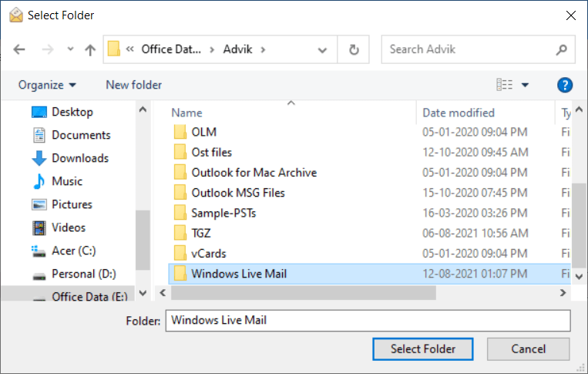
Task: Cancel the Select Folder dialog
Action: pos(528,349)
